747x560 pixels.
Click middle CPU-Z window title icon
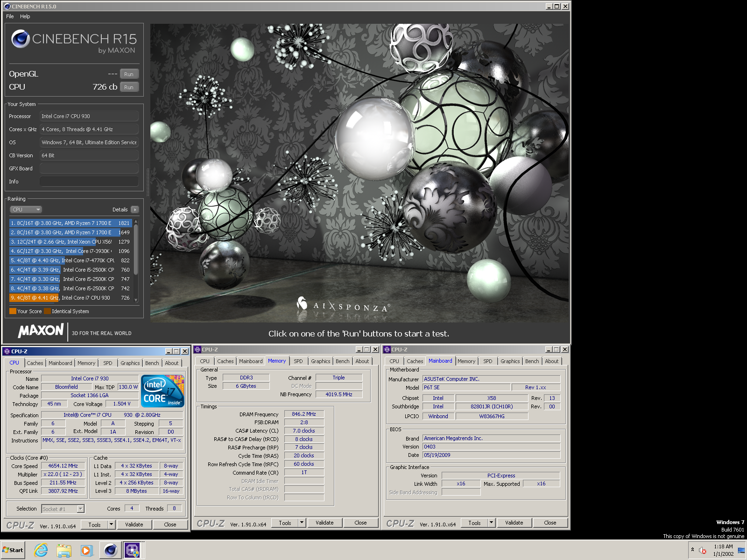tap(197, 350)
